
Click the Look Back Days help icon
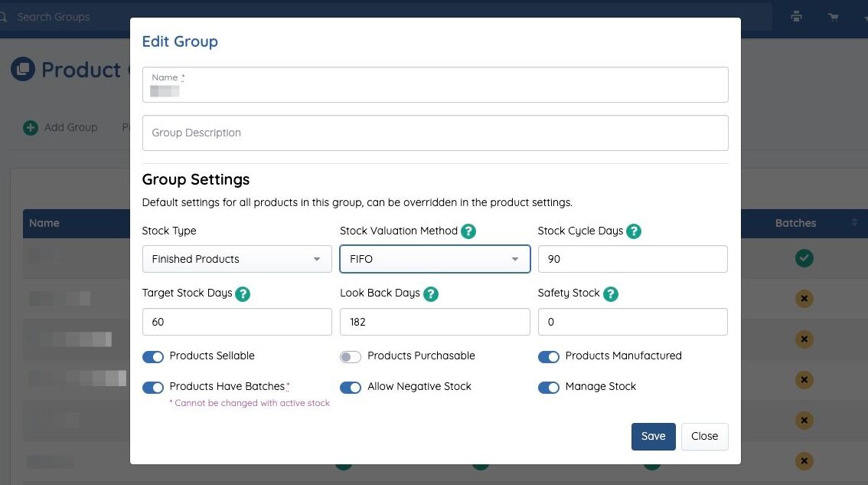click(431, 293)
